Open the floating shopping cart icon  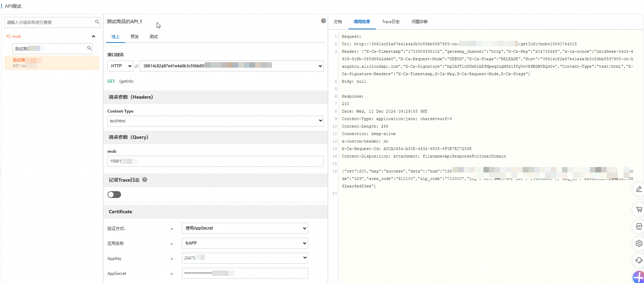(639, 210)
